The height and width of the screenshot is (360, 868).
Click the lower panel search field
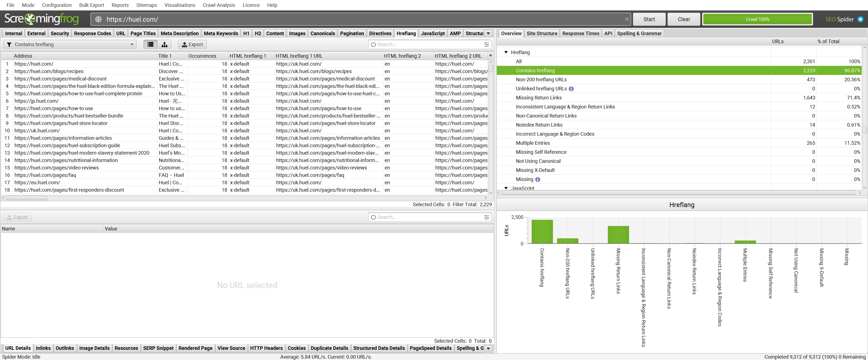(x=429, y=217)
